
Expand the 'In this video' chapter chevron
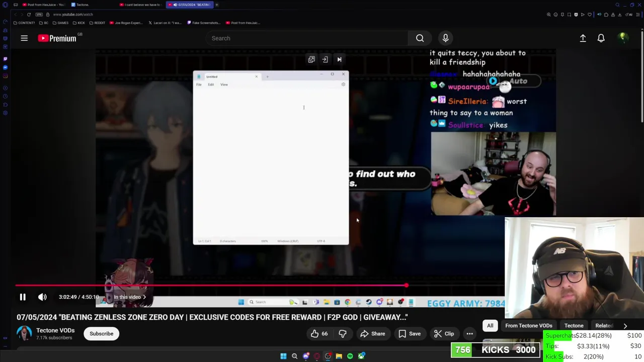tap(144, 297)
